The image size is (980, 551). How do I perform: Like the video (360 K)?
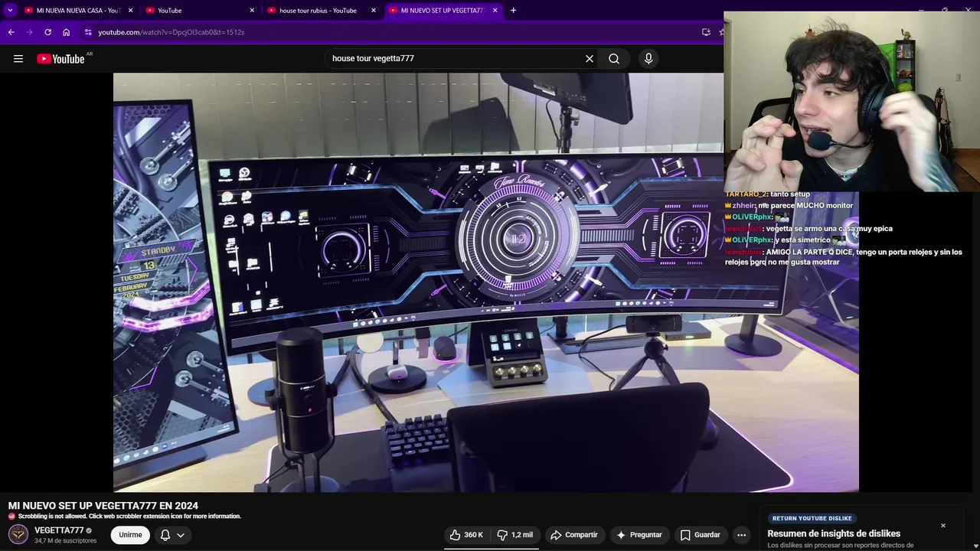click(466, 535)
